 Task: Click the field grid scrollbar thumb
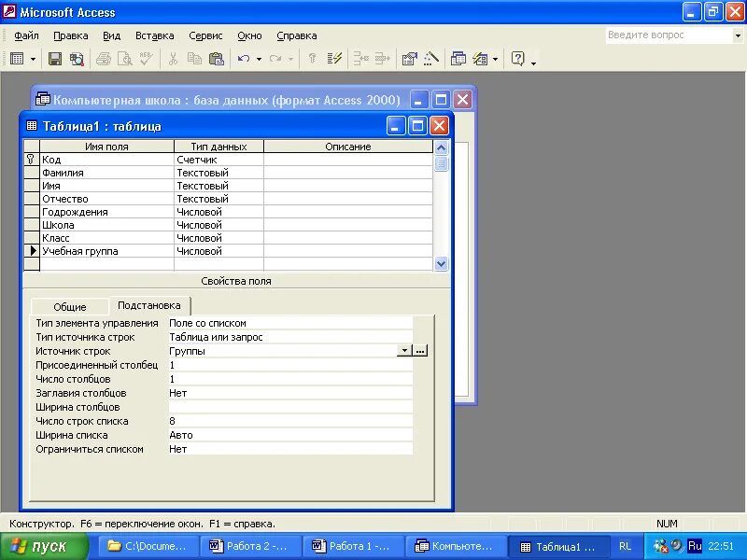click(x=441, y=164)
